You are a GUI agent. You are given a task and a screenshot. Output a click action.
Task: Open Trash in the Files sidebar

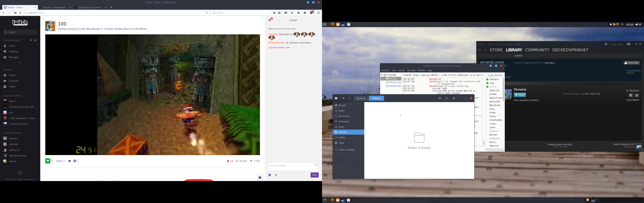click(x=348, y=143)
